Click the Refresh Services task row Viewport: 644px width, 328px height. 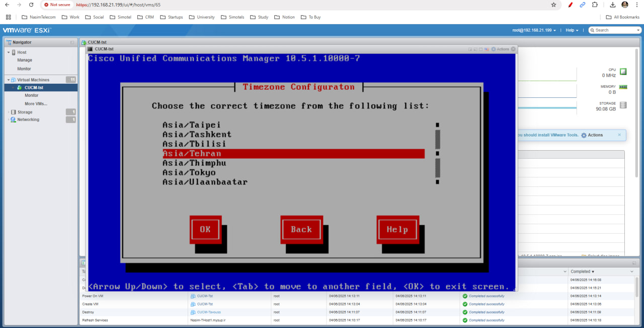pos(357,320)
